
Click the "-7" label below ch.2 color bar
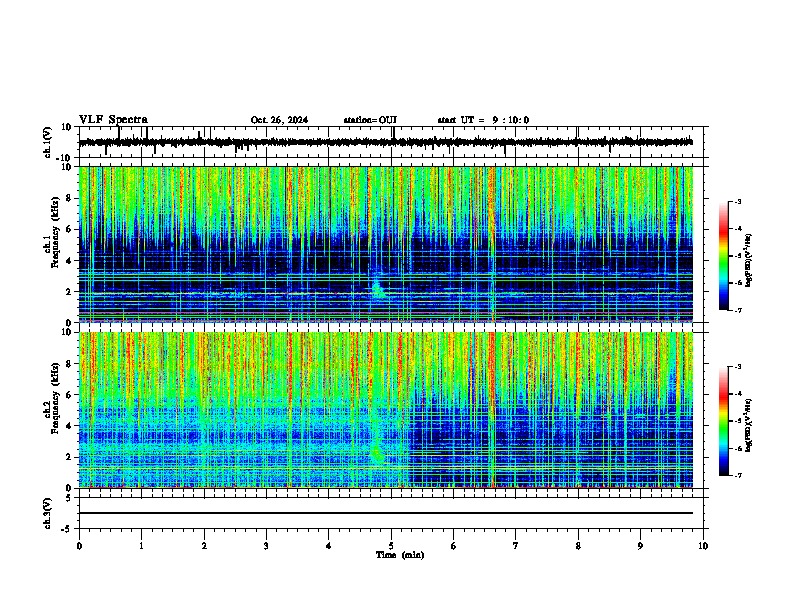coord(737,475)
